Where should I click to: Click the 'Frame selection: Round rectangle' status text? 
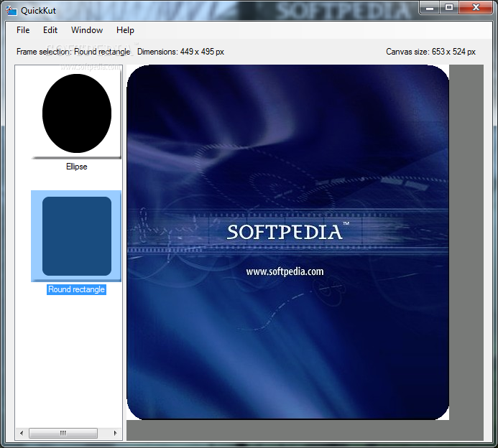tap(73, 52)
